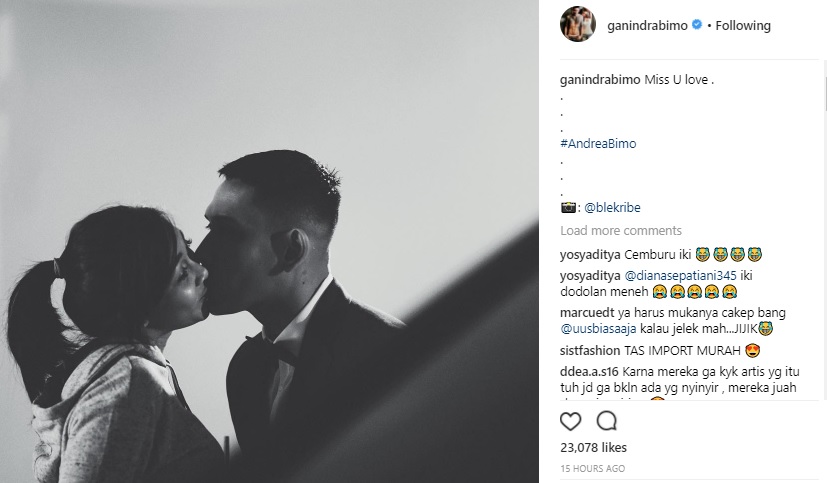This screenshot has width=827, height=483.
Task: View the 23,078 likes list
Action: 593,447
